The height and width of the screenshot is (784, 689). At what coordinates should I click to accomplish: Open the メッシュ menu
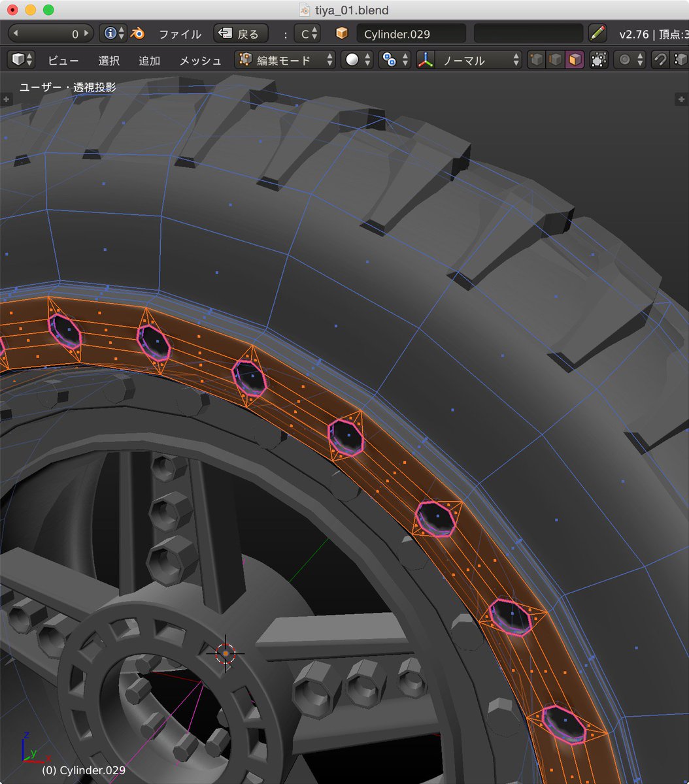[x=201, y=61]
